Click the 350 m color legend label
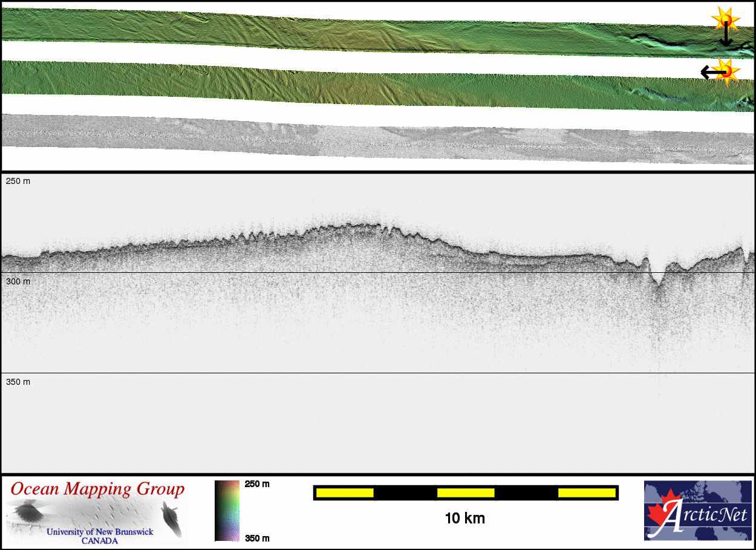Image resolution: width=756 pixels, height=550 pixels. click(x=256, y=538)
